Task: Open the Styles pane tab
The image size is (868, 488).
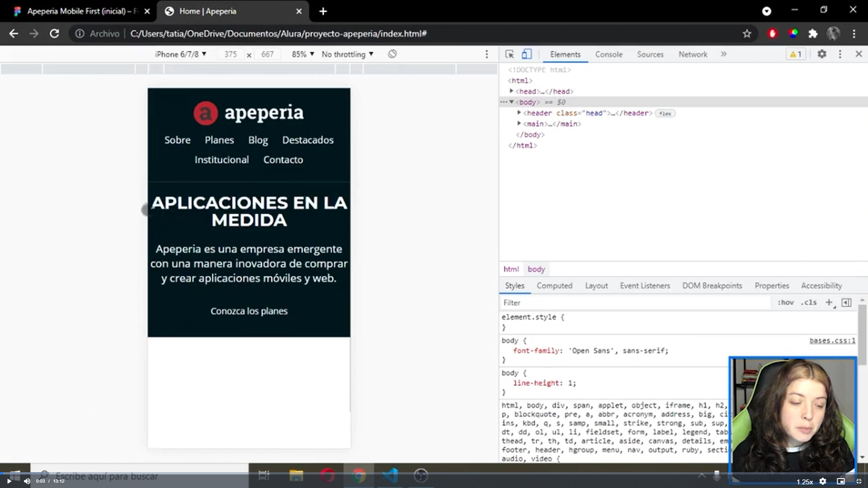Action: point(514,286)
